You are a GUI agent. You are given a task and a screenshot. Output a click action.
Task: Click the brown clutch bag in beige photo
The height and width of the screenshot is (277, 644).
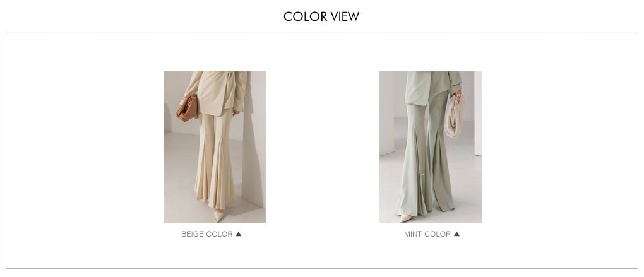[x=188, y=108]
